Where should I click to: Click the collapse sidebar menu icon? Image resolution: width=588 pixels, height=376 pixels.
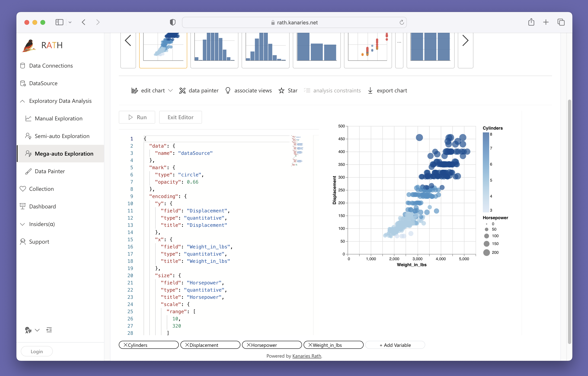[49, 330]
